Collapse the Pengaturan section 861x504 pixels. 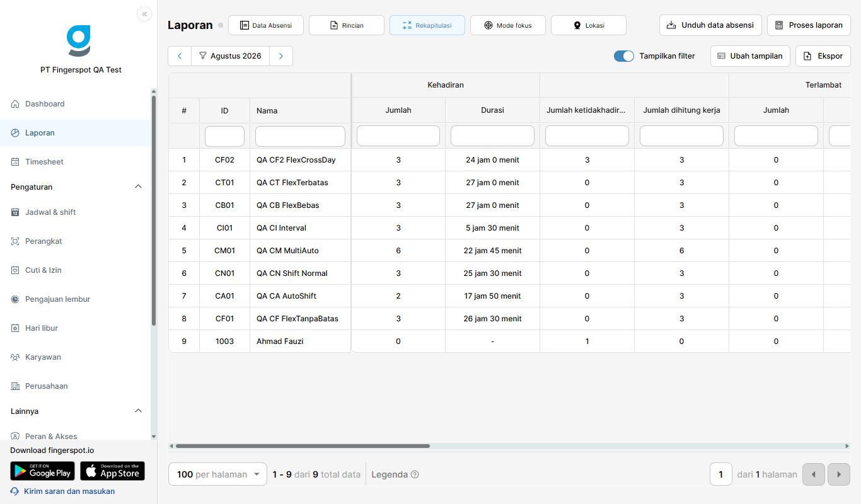[x=139, y=186]
